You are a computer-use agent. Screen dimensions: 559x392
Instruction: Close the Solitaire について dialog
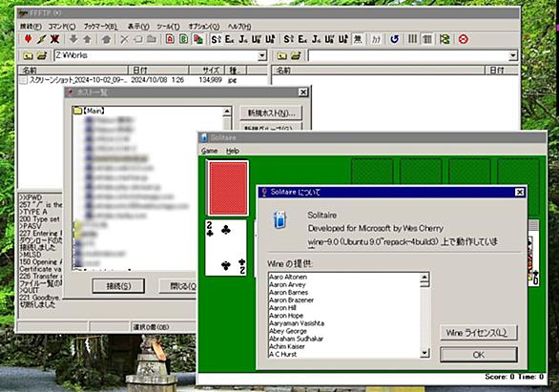point(520,193)
